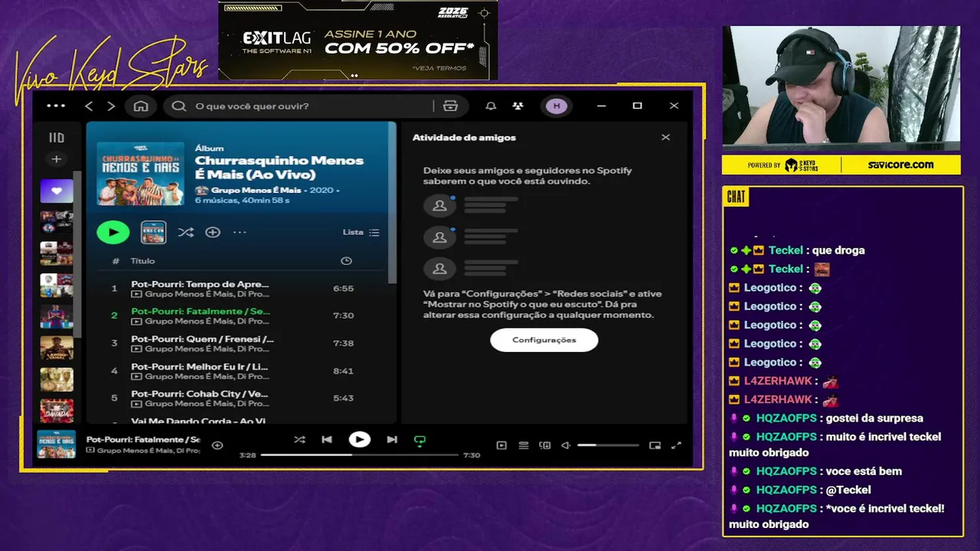The height and width of the screenshot is (551, 980).
Task: Skip to the next track
Action: coord(392,440)
